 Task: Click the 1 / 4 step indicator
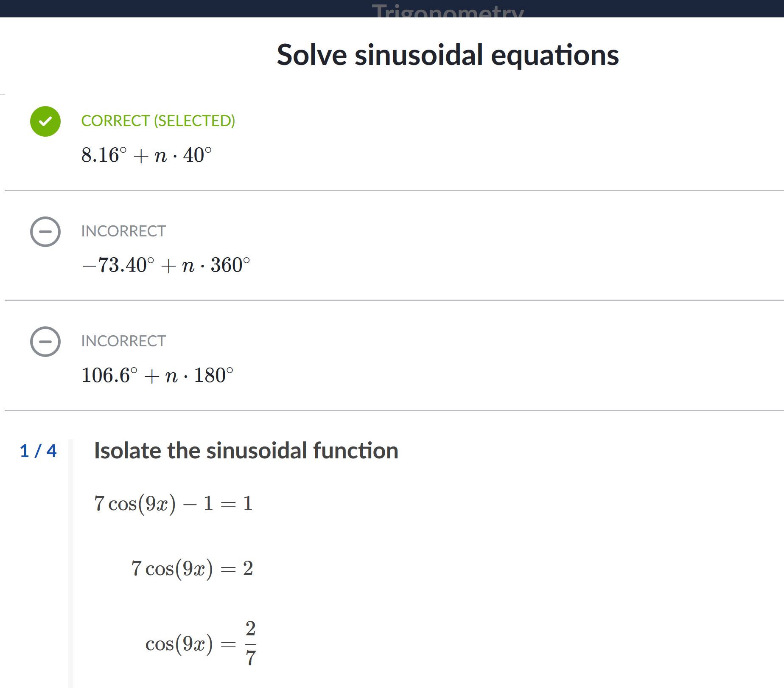(38, 451)
